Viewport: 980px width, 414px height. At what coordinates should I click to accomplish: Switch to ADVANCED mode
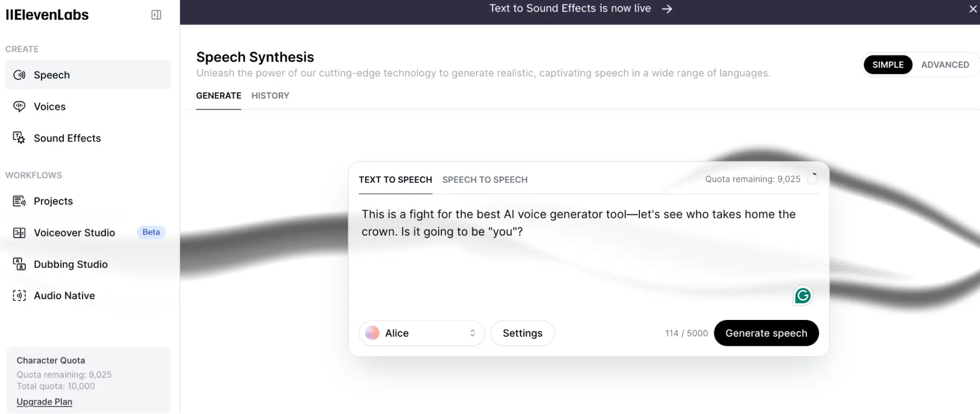[x=945, y=65]
